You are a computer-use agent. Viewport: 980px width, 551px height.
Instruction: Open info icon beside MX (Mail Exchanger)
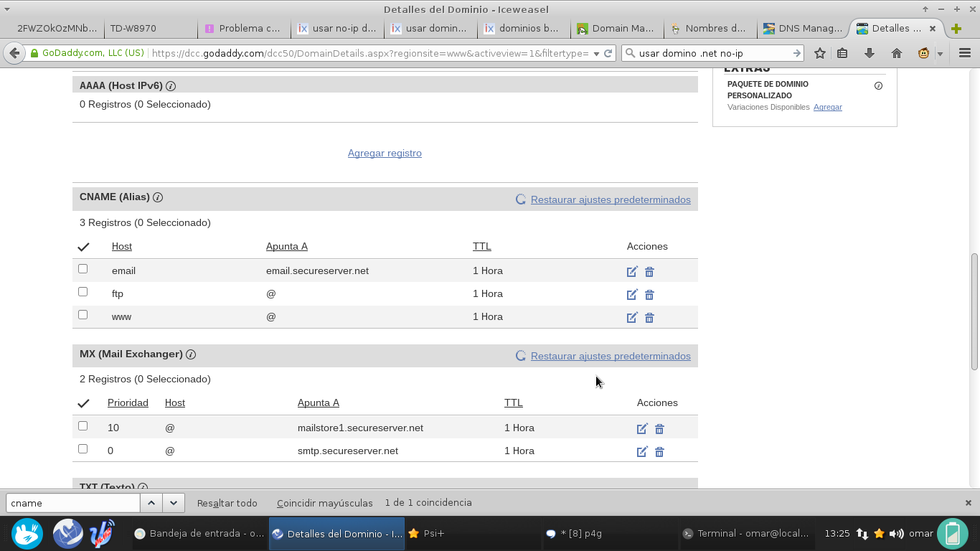[191, 354]
